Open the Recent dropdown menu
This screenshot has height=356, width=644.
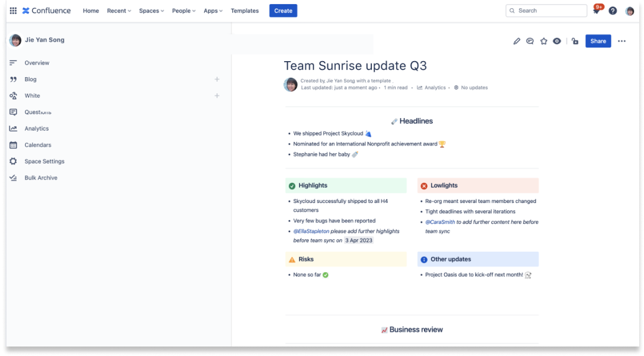pyautogui.click(x=117, y=10)
